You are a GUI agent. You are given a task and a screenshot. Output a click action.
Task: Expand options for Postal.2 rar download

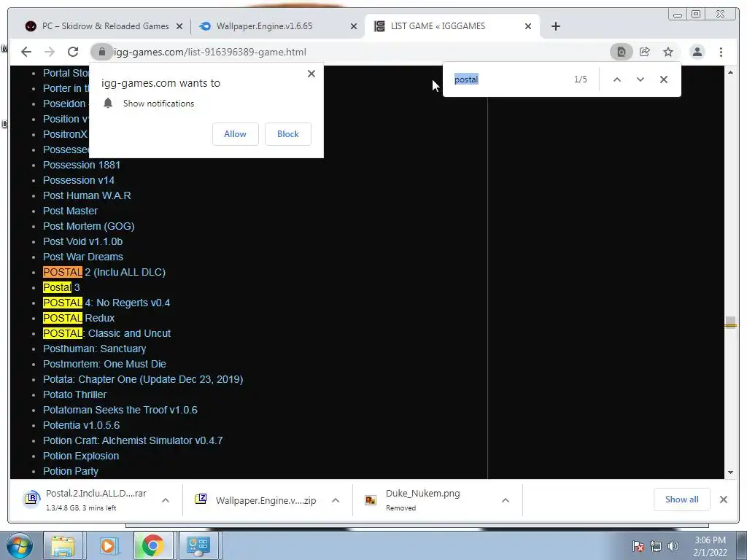[x=166, y=500]
